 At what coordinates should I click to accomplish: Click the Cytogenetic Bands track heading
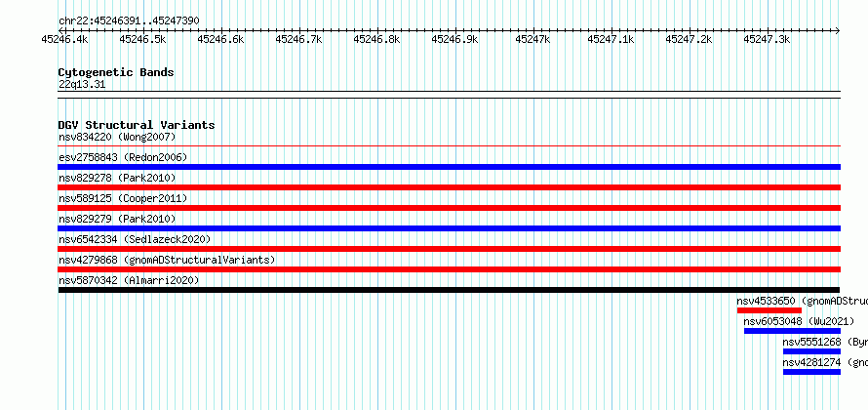coord(116,72)
